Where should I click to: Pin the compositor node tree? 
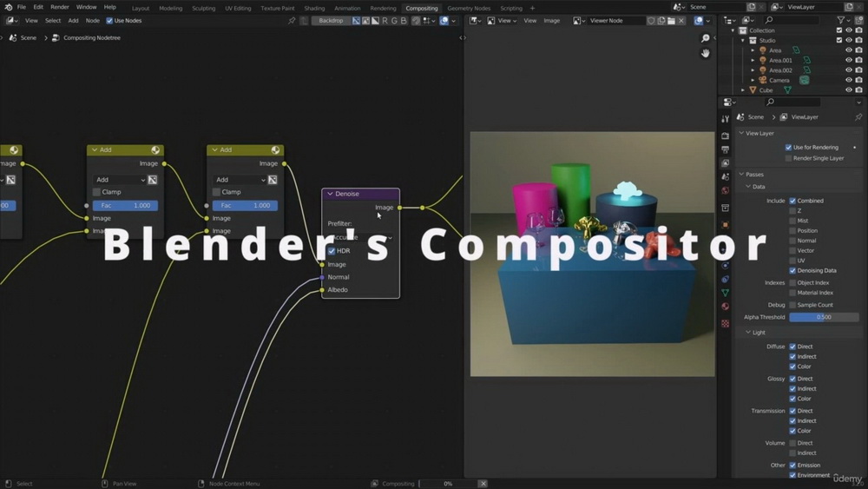292,21
